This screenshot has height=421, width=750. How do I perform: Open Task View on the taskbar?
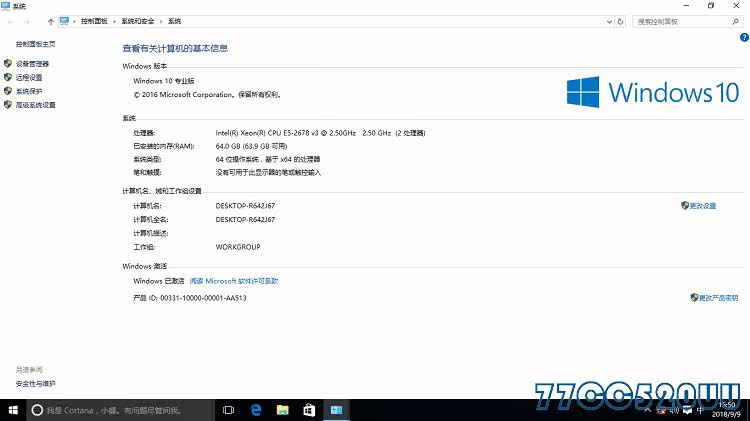229,410
